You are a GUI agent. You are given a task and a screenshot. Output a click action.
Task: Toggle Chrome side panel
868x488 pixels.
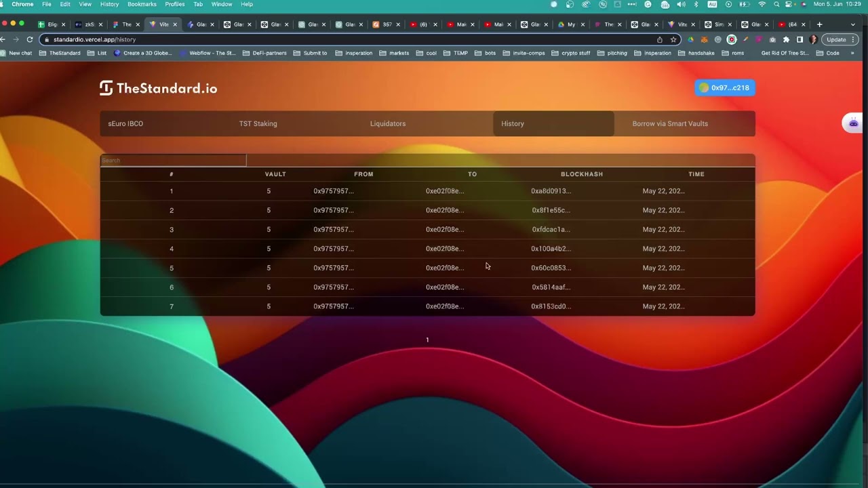(x=800, y=39)
